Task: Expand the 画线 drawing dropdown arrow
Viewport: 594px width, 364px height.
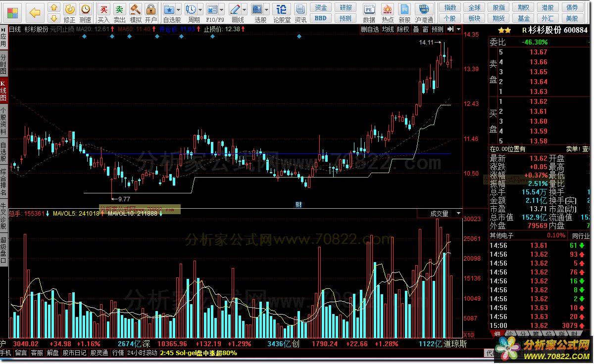Action: [245, 9]
